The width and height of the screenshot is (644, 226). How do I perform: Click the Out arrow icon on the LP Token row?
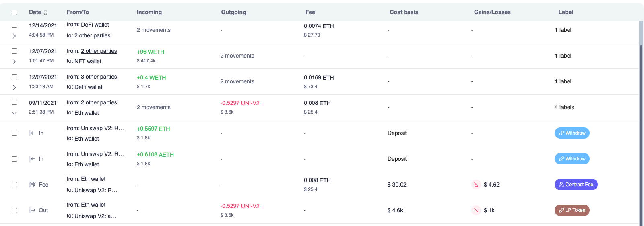33,210
